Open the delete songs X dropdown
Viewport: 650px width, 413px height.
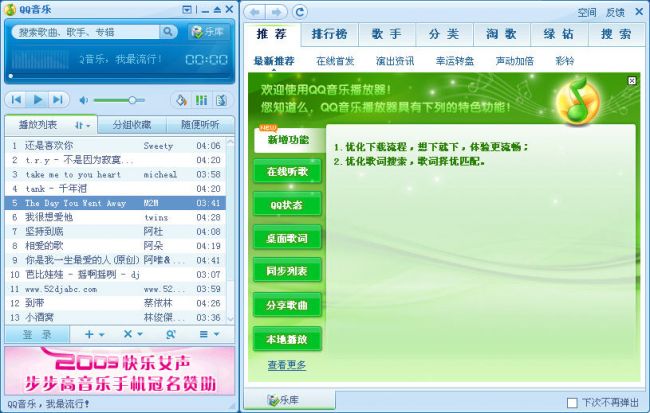point(133,334)
